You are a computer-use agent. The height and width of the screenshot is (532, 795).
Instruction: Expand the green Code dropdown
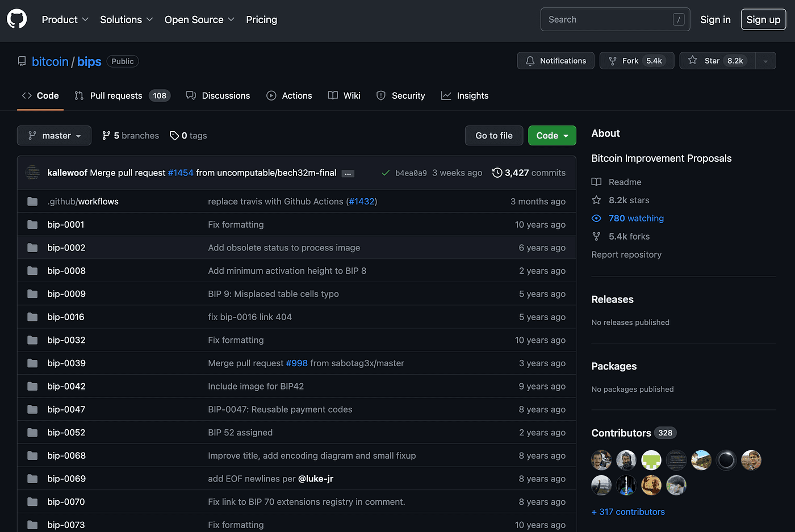click(x=552, y=136)
